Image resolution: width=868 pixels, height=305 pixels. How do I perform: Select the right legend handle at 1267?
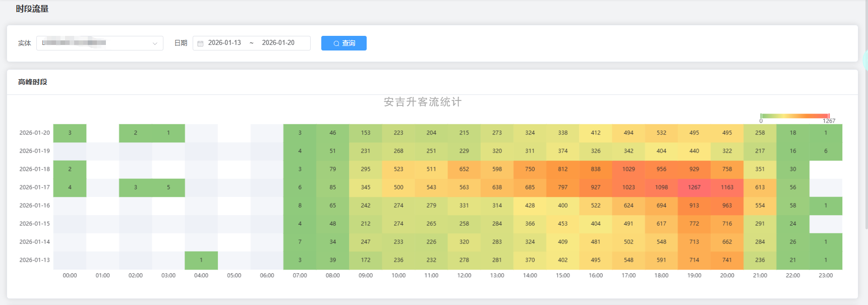tap(828, 116)
